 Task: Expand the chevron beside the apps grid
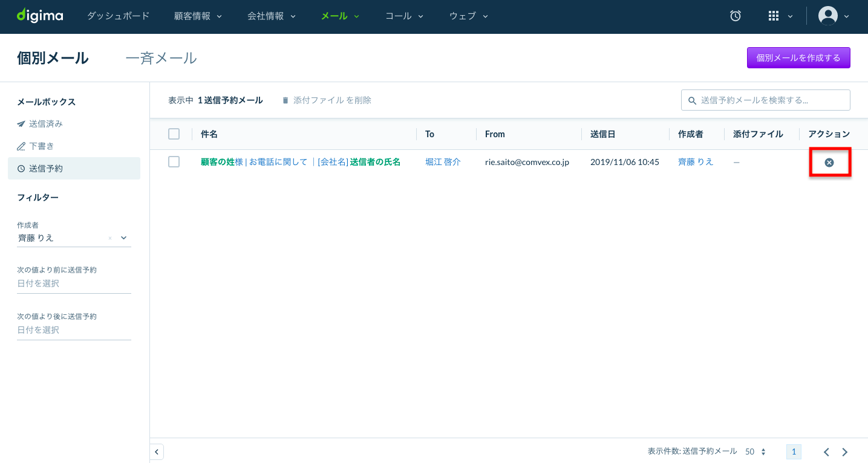point(790,17)
